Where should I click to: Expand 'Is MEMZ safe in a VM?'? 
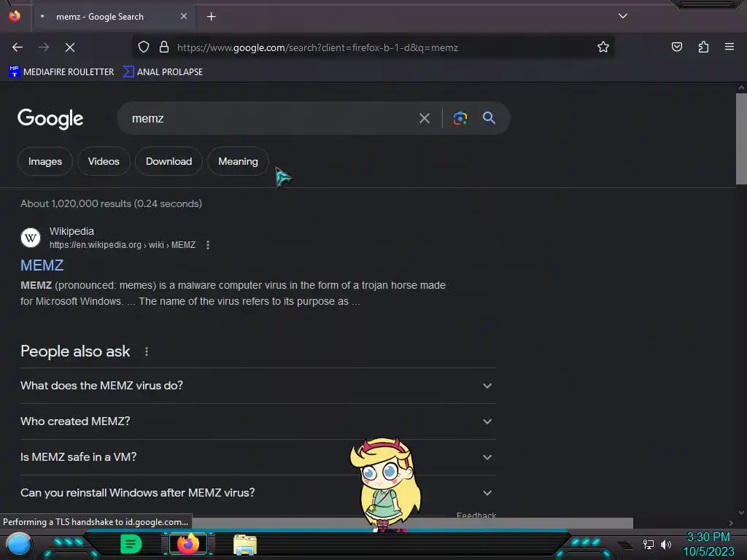[258, 457]
